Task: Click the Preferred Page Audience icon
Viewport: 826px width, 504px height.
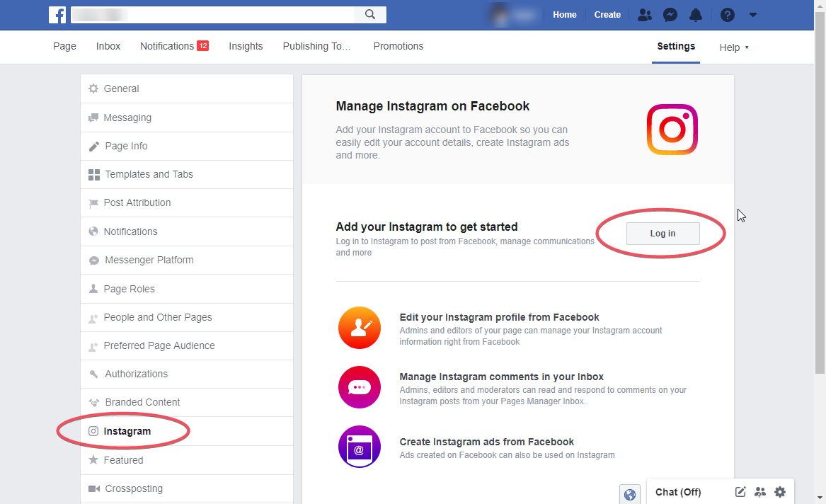Action: point(93,346)
